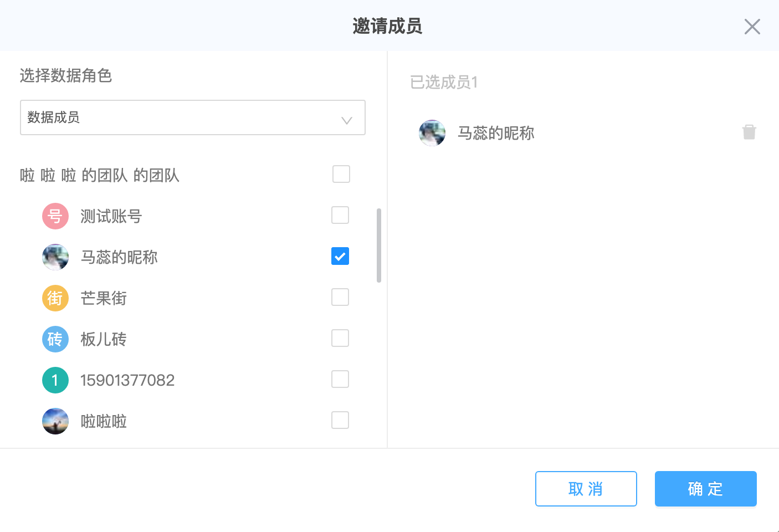Viewport: 779px width, 532px height.
Task: Confirm with the 确定 button
Action: 706,489
